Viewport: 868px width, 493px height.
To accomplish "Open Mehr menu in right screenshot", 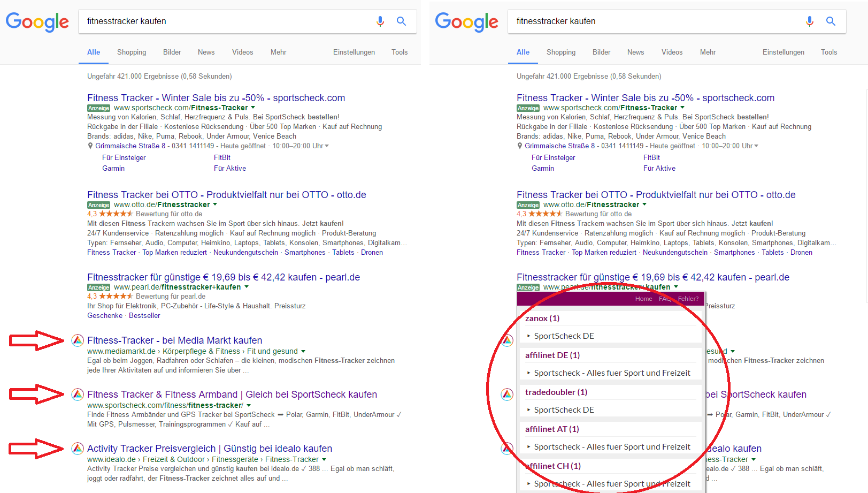I will [x=708, y=52].
